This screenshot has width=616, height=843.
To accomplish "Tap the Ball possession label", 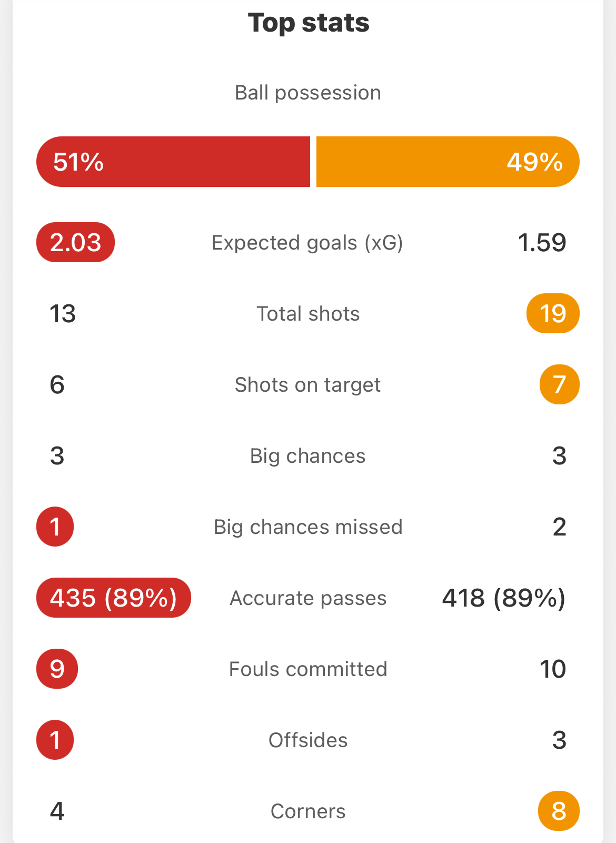I will coord(308,93).
